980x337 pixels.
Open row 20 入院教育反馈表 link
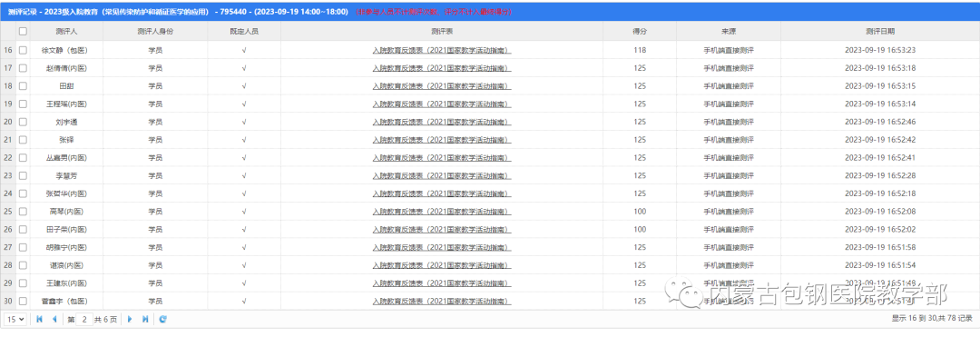pyautogui.click(x=442, y=122)
